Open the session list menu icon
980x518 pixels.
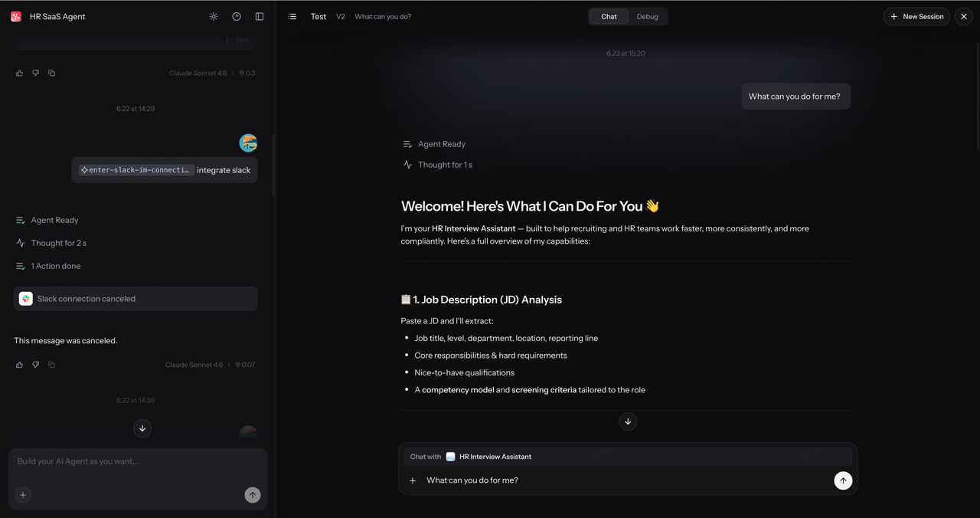coord(292,16)
